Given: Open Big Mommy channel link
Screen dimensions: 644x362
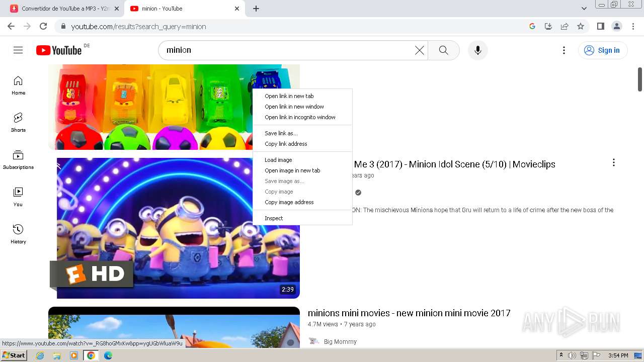Looking at the screenshot, I should 340,342.
